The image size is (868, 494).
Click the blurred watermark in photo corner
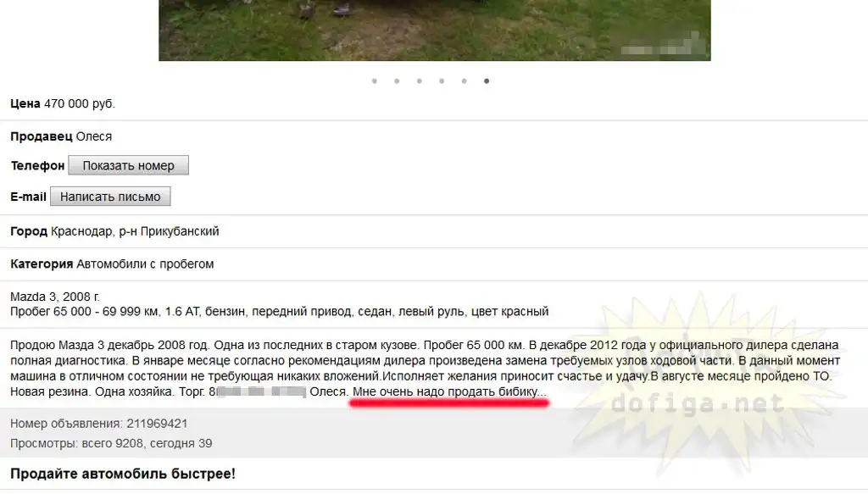(x=663, y=45)
